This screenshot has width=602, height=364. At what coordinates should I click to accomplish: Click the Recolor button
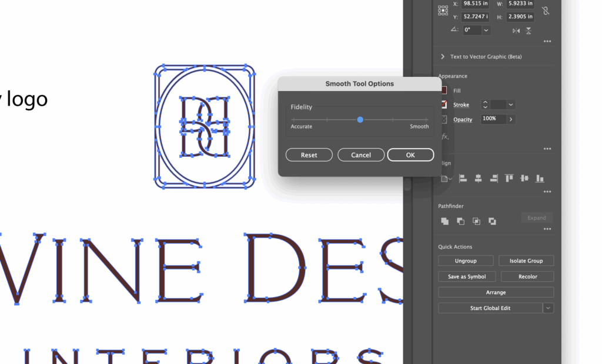click(x=527, y=277)
